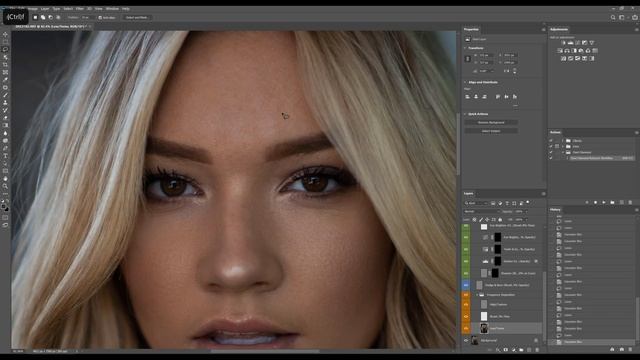
Task: Open the Window menu
Action: tap(112, 9)
